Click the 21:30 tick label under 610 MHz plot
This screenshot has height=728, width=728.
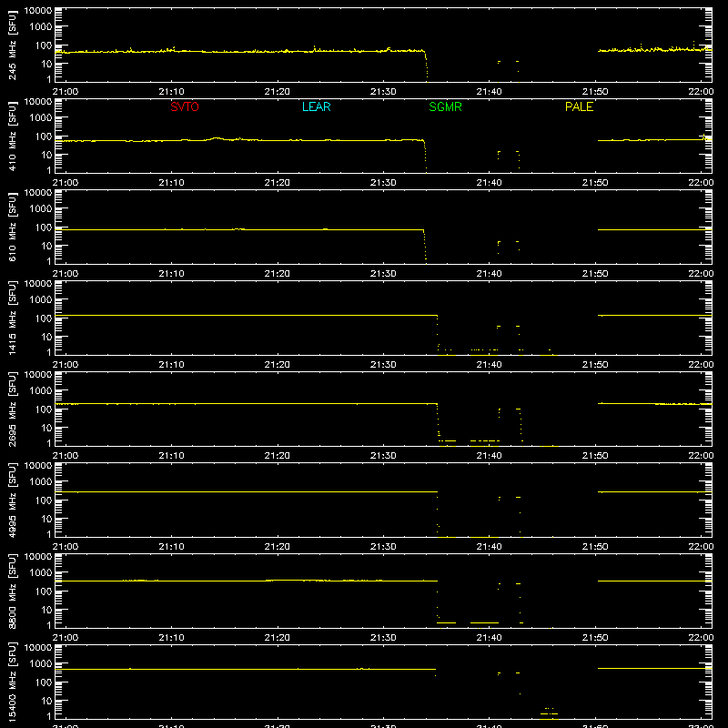coord(383,274)
